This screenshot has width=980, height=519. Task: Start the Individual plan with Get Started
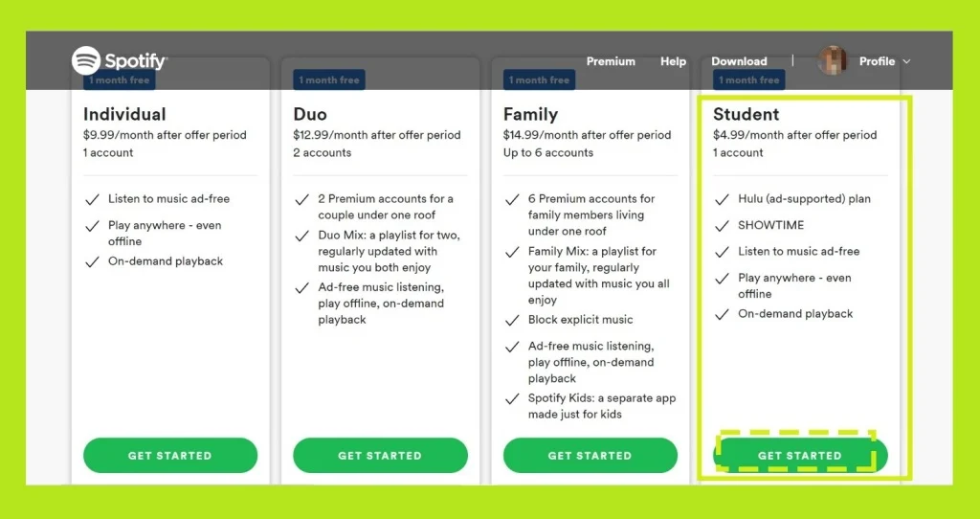[x=170, y=455]
